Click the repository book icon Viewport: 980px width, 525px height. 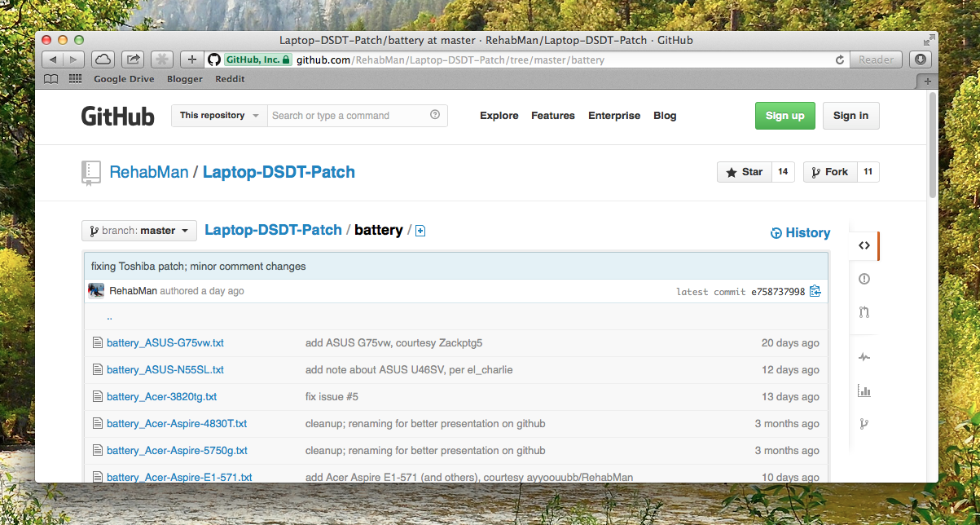(91, 173)
